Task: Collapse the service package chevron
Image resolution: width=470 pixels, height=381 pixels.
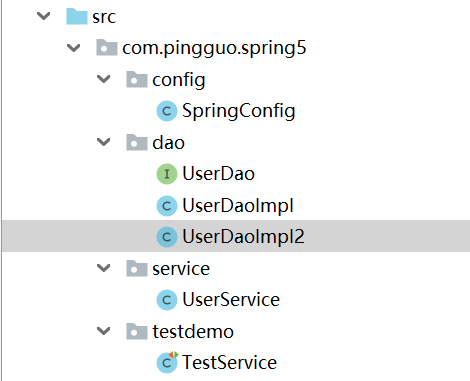Action: (104, 268)
